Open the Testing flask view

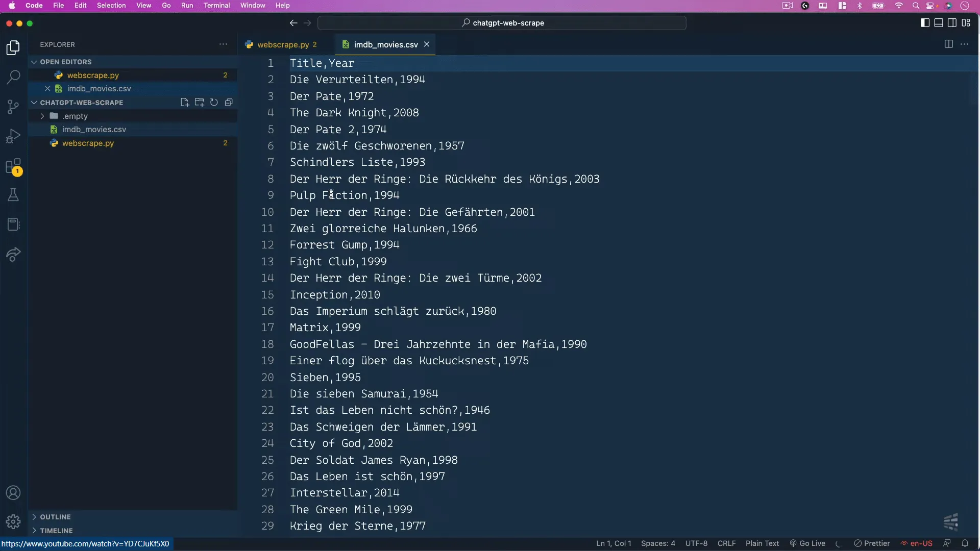(x=13, y=195)
